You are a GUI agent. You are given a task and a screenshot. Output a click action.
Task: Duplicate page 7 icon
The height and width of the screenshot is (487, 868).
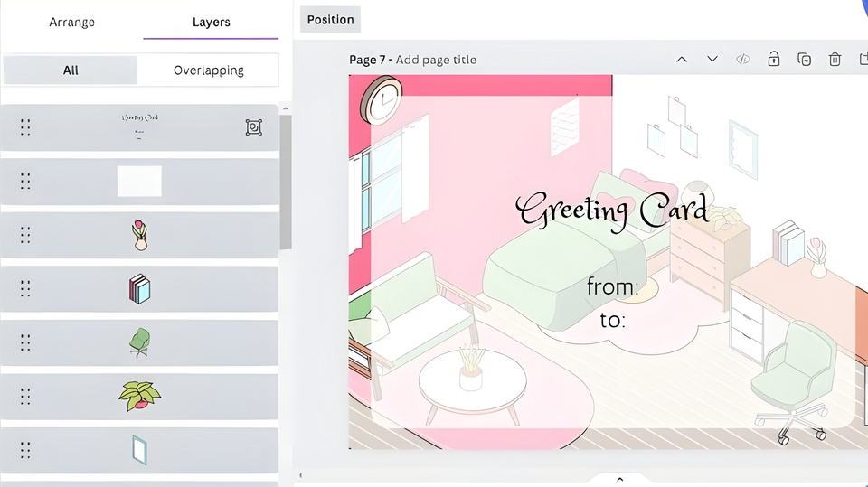click(805, 60)
